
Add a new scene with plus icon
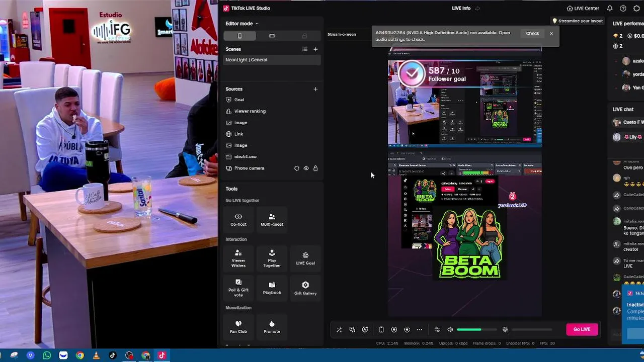tap(315, 49)
